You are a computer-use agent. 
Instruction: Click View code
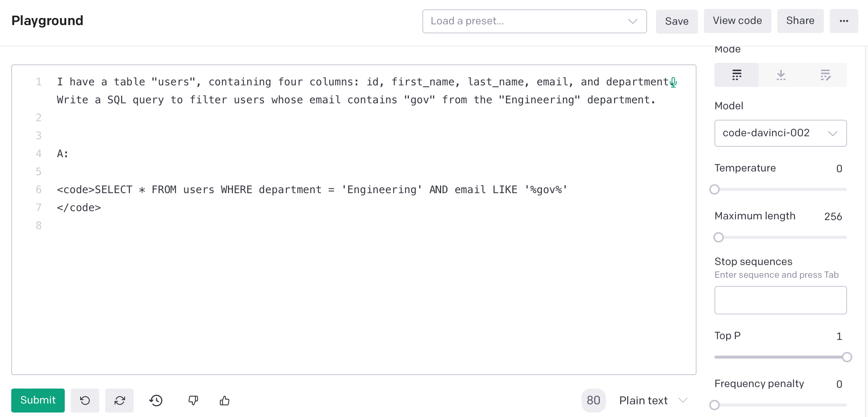coord(737,21)
